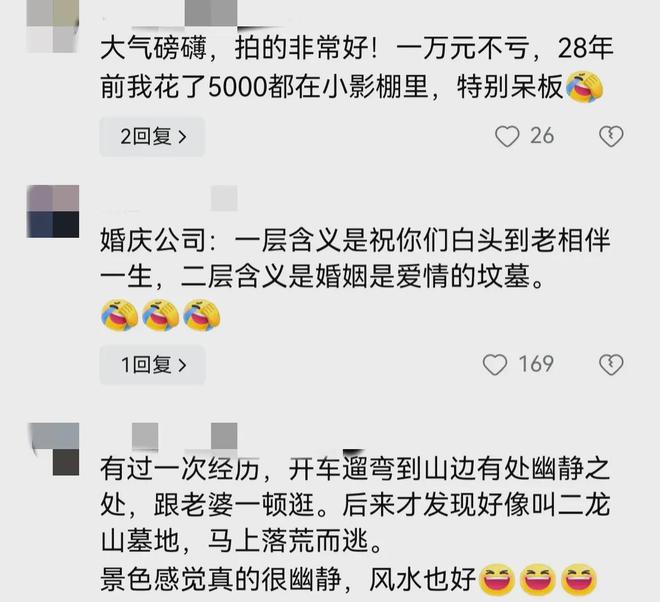Expand the 1回复 reply thread

tap(152, 365)
